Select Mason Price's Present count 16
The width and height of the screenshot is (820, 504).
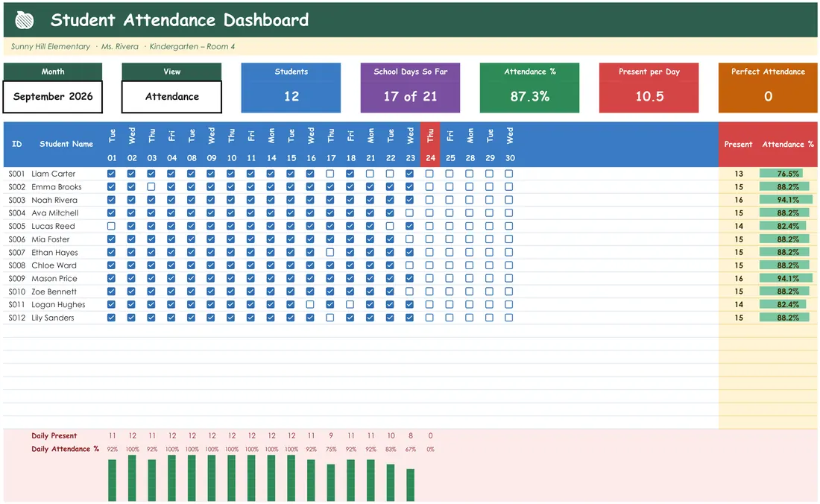739,278
